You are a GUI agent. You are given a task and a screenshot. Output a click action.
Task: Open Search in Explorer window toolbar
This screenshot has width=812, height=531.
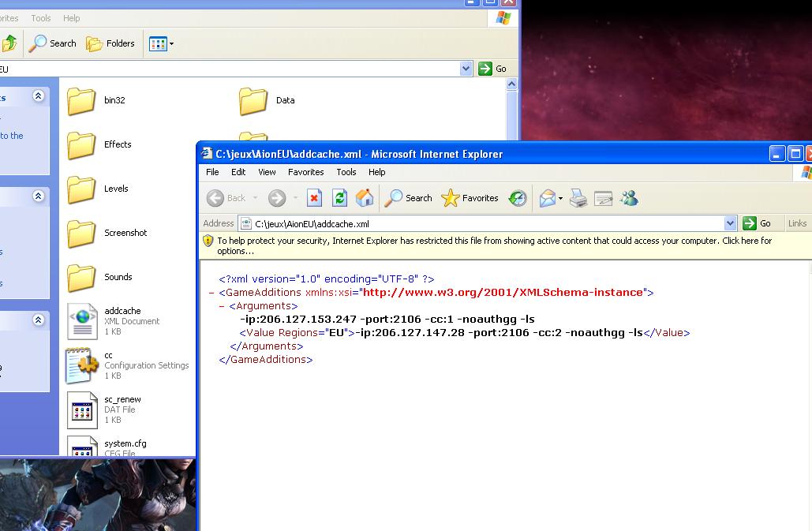click(52, 43)
